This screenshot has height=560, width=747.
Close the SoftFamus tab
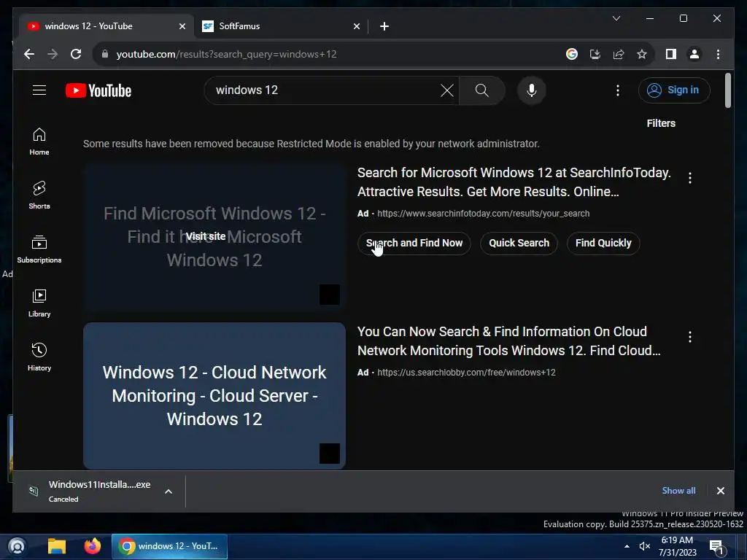click(x=356, y=27)
